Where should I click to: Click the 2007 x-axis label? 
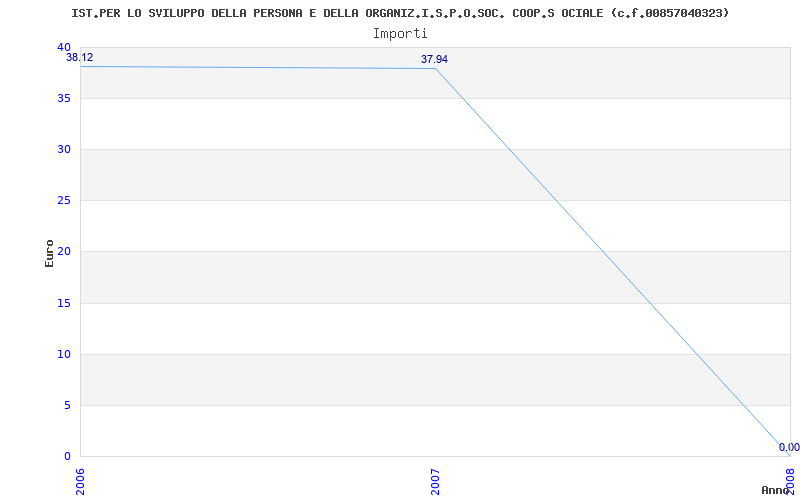pos(435,482)
